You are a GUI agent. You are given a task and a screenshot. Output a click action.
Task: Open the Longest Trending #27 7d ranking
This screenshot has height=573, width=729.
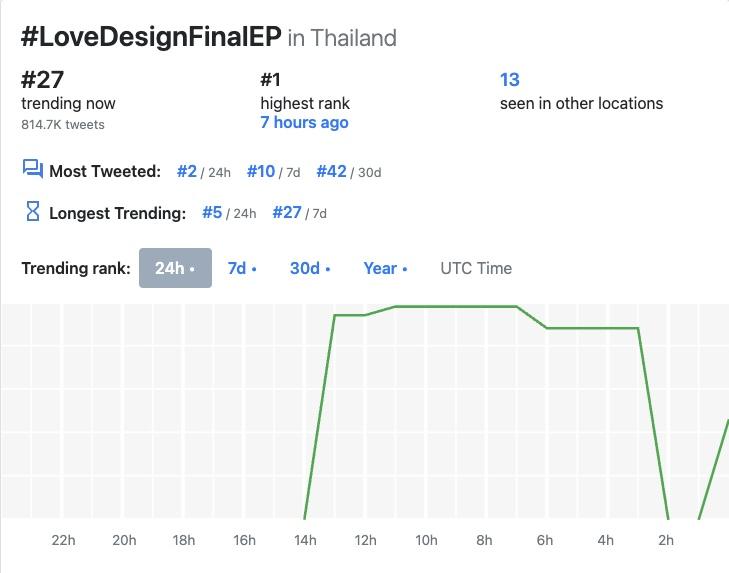pyautogui.click(x=287, y=212)
